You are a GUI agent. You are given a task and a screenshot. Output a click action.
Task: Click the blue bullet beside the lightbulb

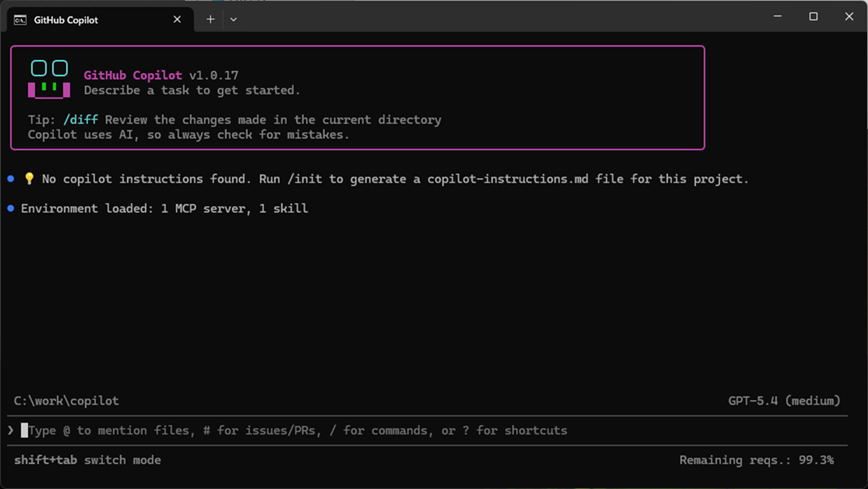pos(11,179)
